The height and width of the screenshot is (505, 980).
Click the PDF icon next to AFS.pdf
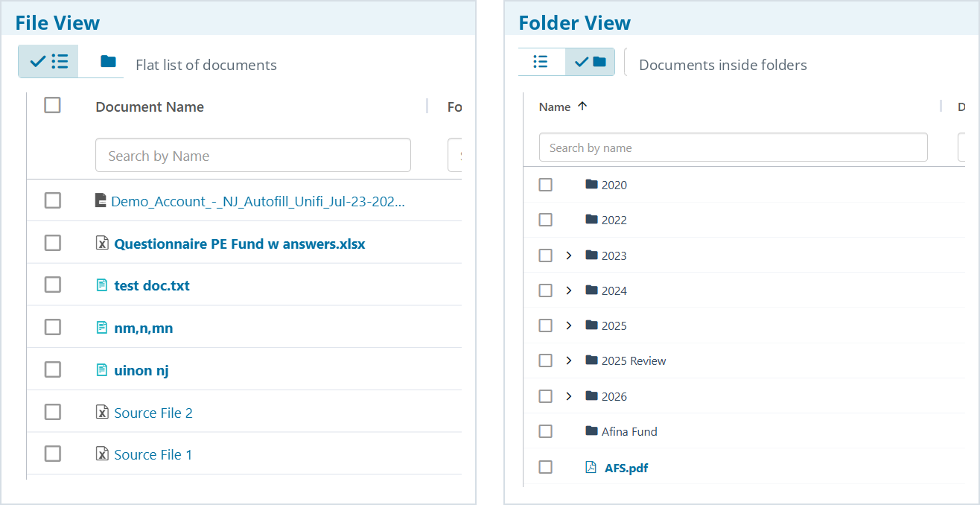click(x=591, y=467)
